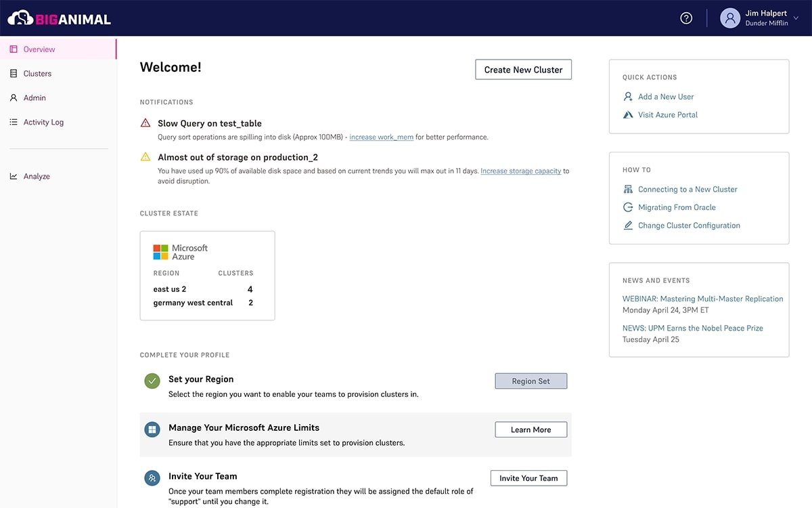Click the Microsoft Azure color logo
The width and height of the screenshot is (812, 508).
tap(160, 251)
